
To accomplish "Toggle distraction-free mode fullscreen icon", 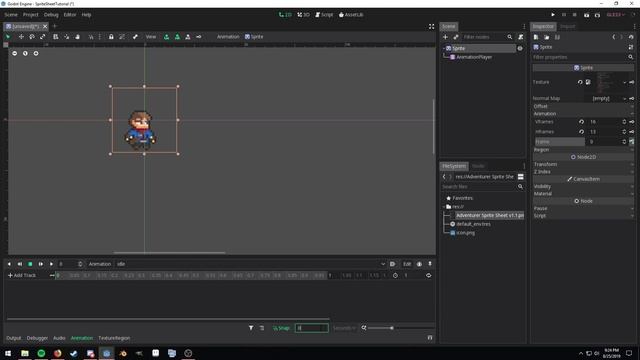I will pos(431,27).
